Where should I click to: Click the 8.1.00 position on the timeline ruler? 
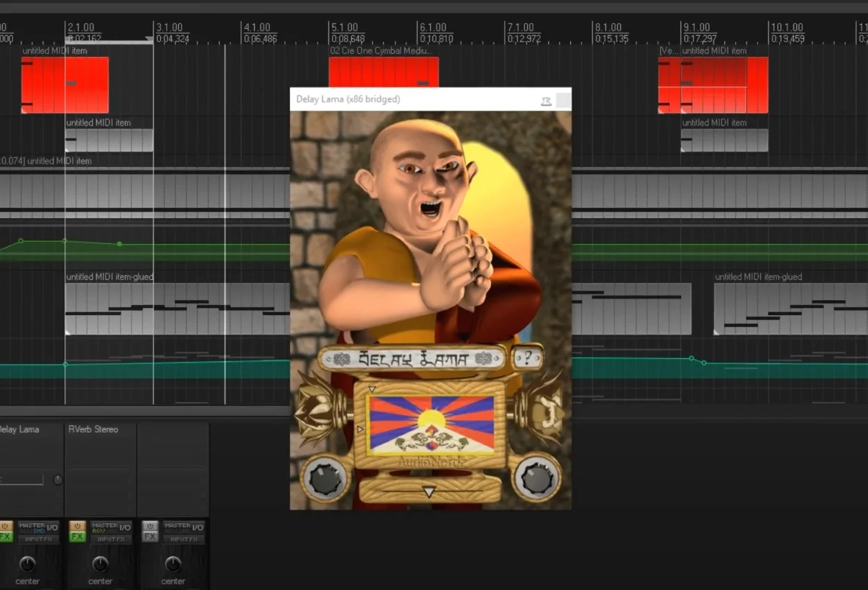tap(608, 28)
